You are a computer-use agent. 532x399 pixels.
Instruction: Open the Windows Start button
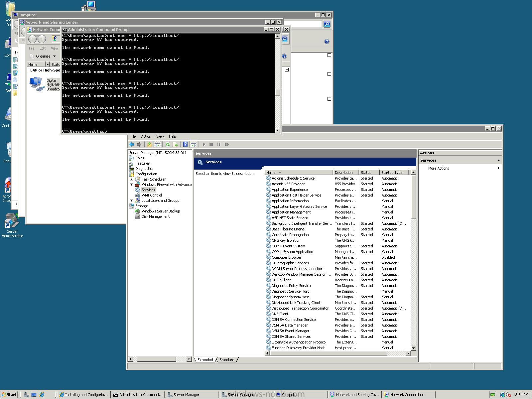tap(9, 395)
